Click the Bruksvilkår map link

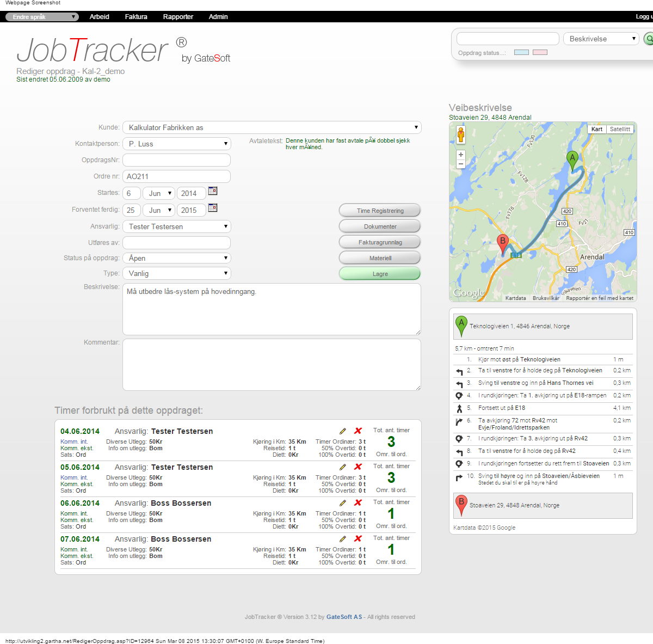click(x=546, y=298)
